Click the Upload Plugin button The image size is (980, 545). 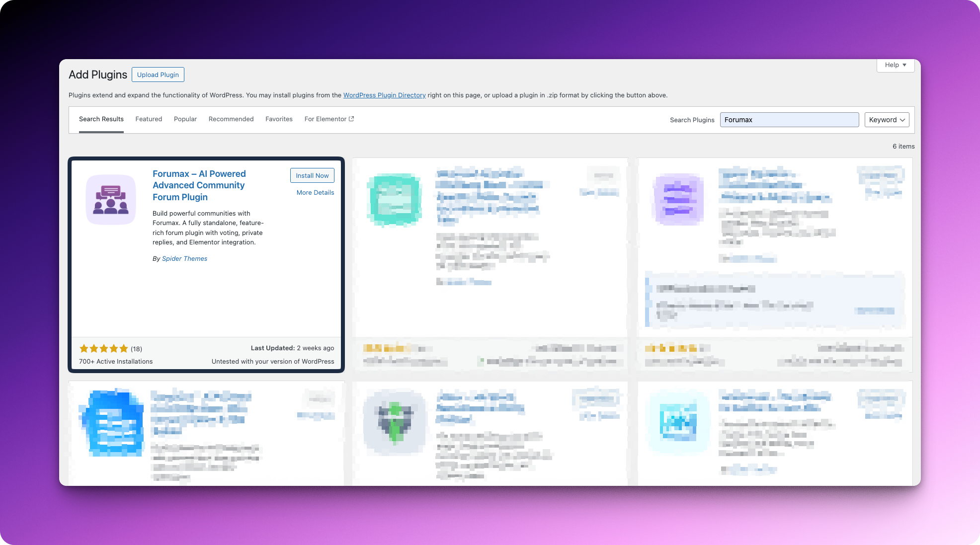coord(158,75)
